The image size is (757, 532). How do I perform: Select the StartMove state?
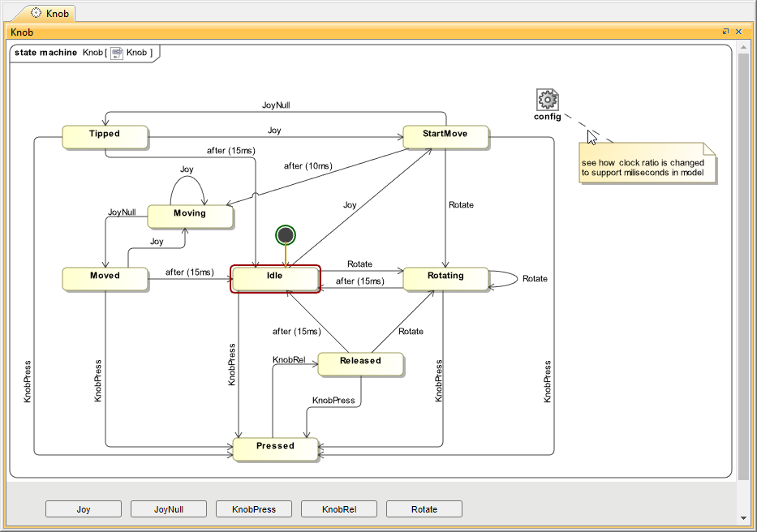[x=445, y=136]
